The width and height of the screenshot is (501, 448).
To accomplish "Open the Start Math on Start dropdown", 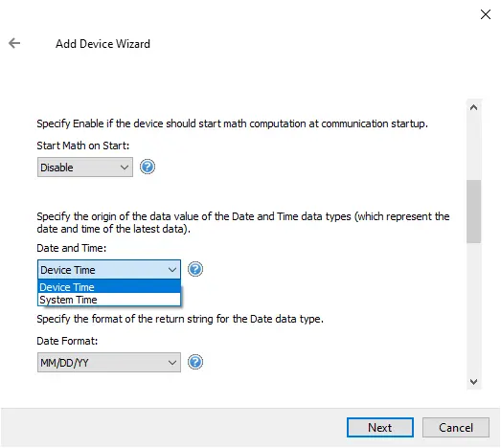I will 85,167.
